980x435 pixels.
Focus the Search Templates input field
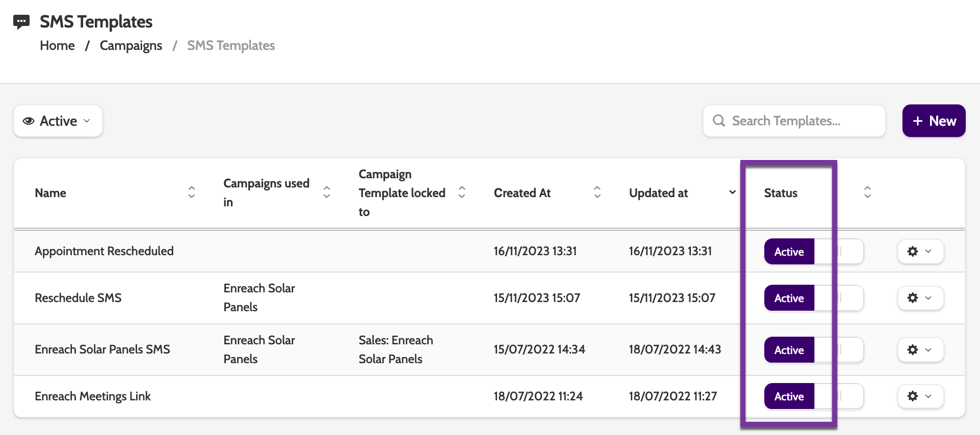(794, 121)
